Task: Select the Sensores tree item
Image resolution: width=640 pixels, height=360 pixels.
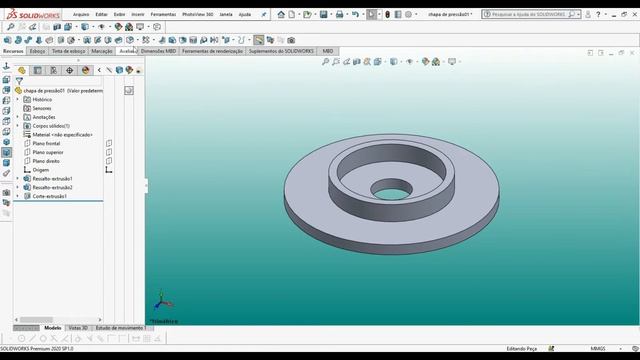Action: coord(42,108)
